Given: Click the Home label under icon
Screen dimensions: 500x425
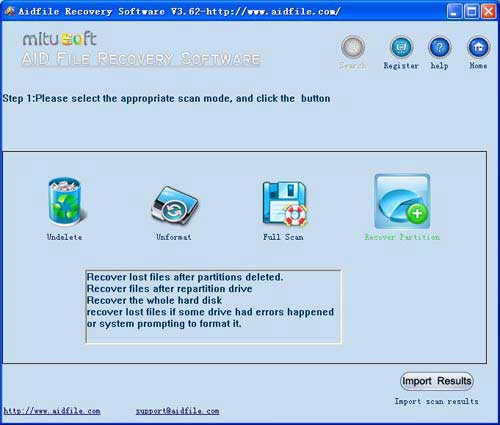Looking at the screenshot, I should (478, 66).
